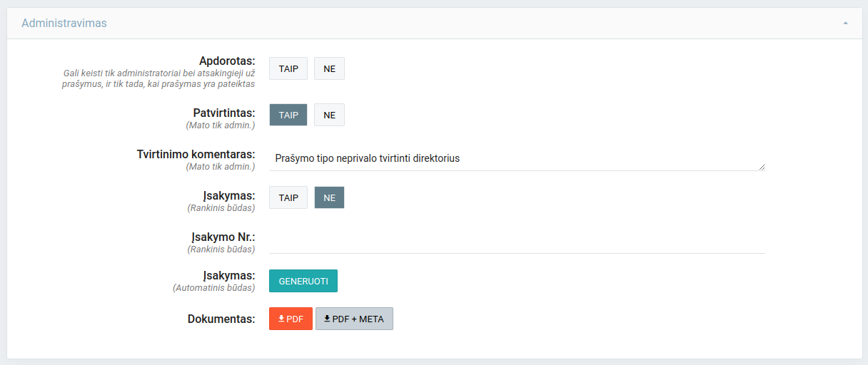Choose NE for Patvirtintas
Viewport: 868px width, 365px height.
(329, 115)
